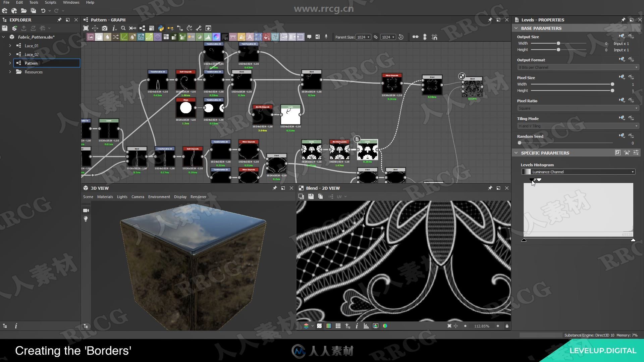Show info (i) in the 2D view bottom bar

357,326
